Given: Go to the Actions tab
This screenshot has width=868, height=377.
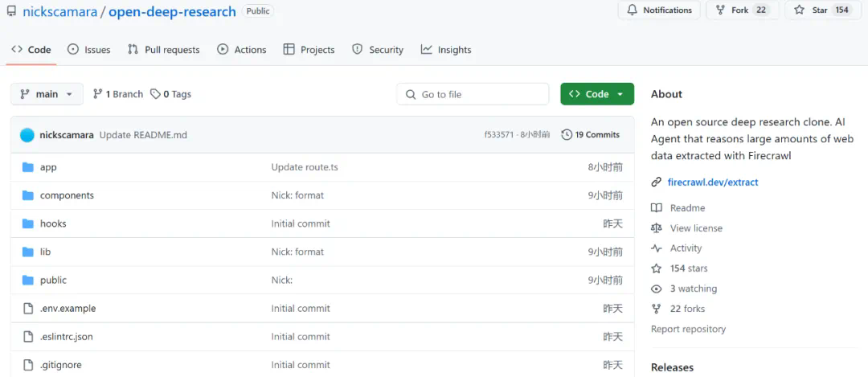Looking at the screenshot, I should pos(241,50).
